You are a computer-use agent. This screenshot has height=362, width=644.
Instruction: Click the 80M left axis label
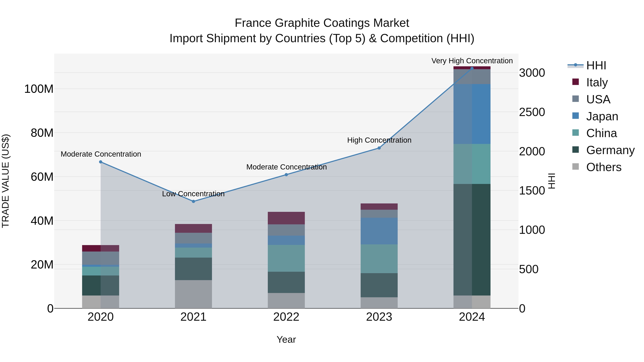pos(42,133)
